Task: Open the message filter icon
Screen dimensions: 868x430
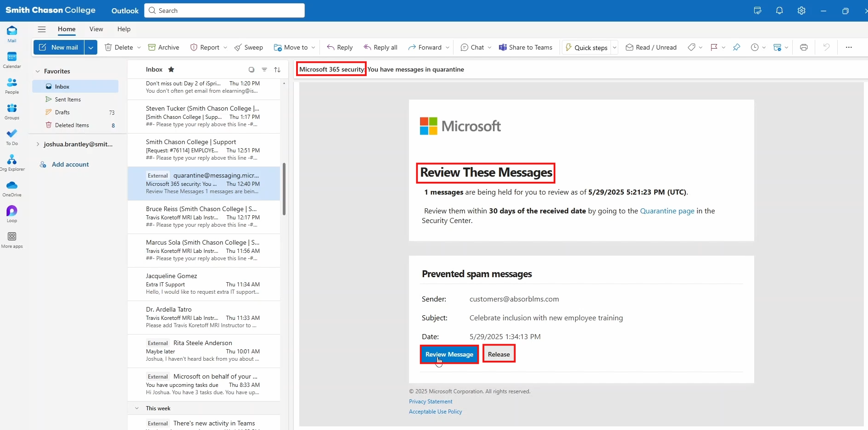Action: pyautogui.click(x=264, y=70)
